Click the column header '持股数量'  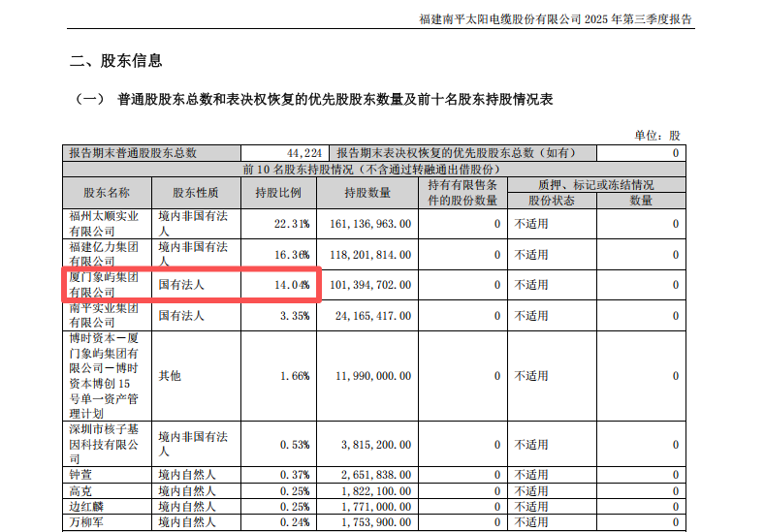click(x=367, y=193)
